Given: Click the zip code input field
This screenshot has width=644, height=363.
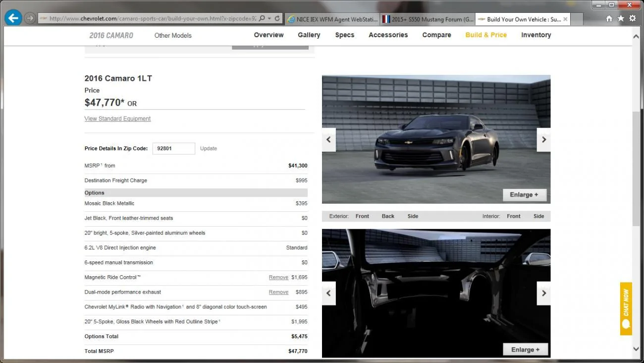Looking at the screenshot, I should 173,148.
